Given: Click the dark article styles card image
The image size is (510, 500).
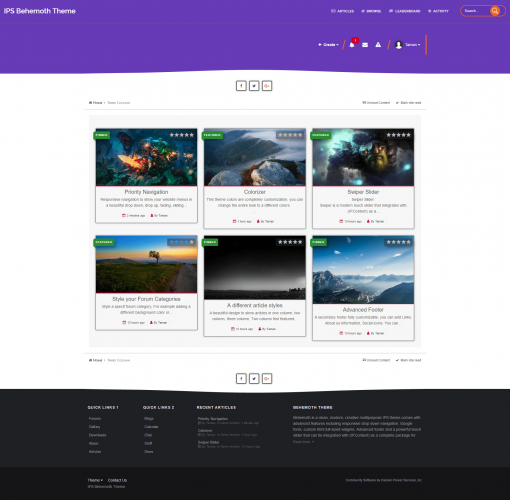Looking at the screenshot, I should tap(255, 268).
